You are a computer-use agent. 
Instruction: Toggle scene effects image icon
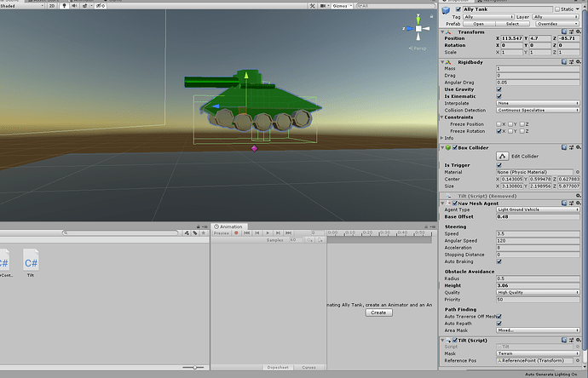click(x=85, y=6)
